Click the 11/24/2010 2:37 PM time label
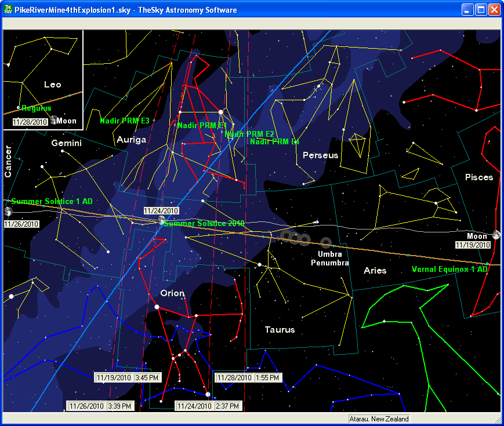This screenshot has width=504, height=426. [208, 406]
